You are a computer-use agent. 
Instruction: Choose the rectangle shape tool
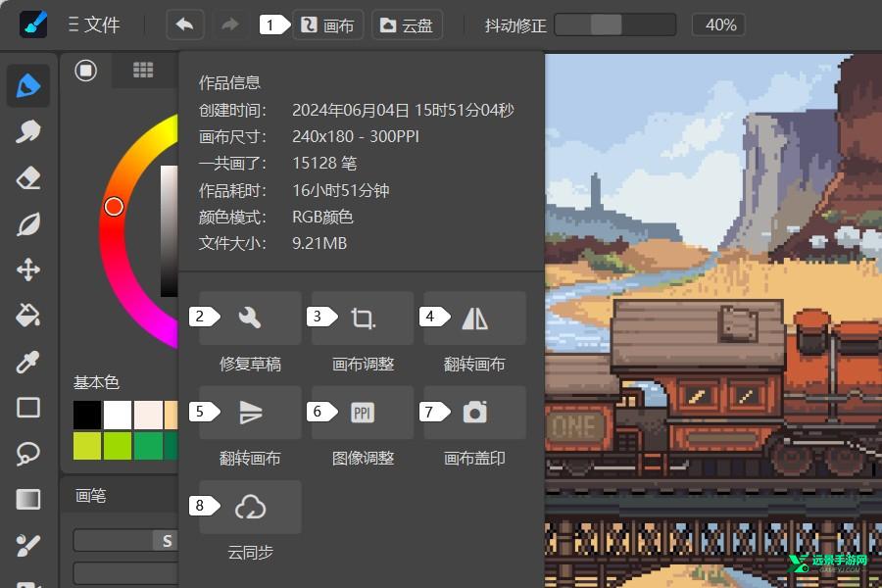pyautogui.click(x=28, y=408)
